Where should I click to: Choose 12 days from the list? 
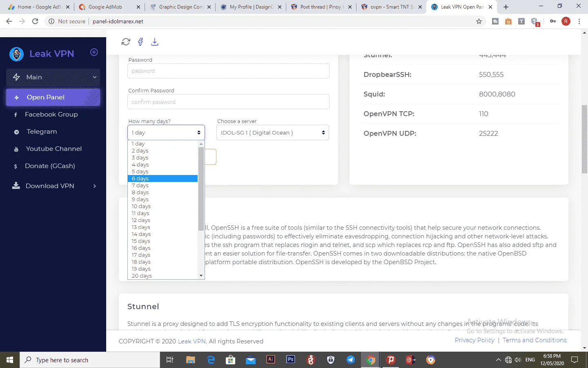(x=163, y=220)
